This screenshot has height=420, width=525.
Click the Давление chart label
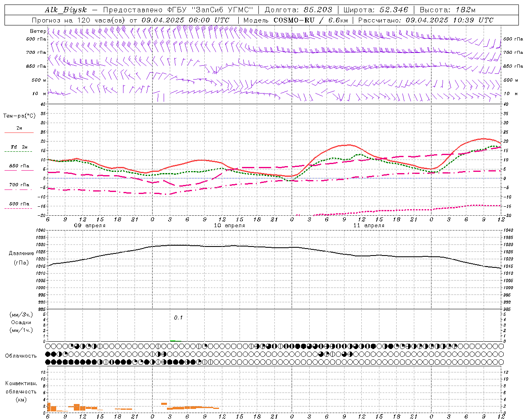tap(21, 253)
